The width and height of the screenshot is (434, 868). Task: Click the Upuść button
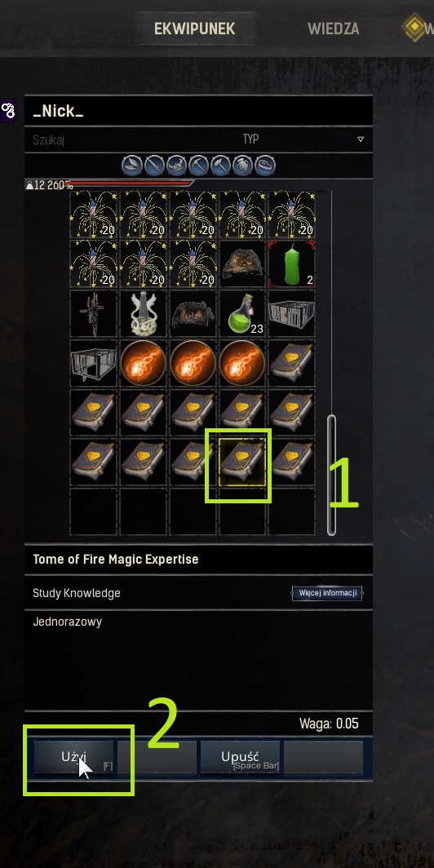(240, 757)
